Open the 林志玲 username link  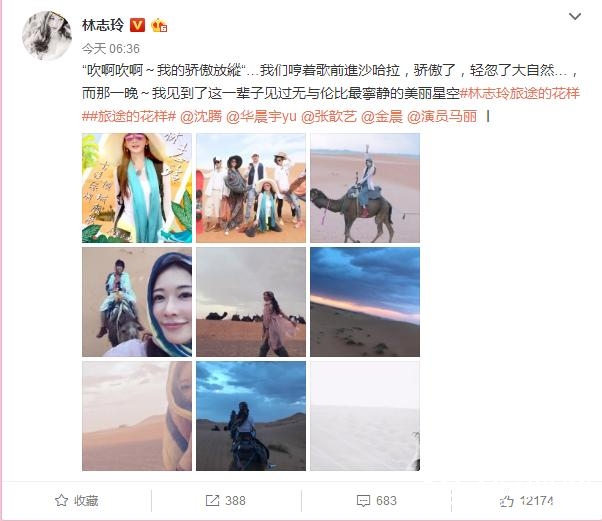point(103,25)
